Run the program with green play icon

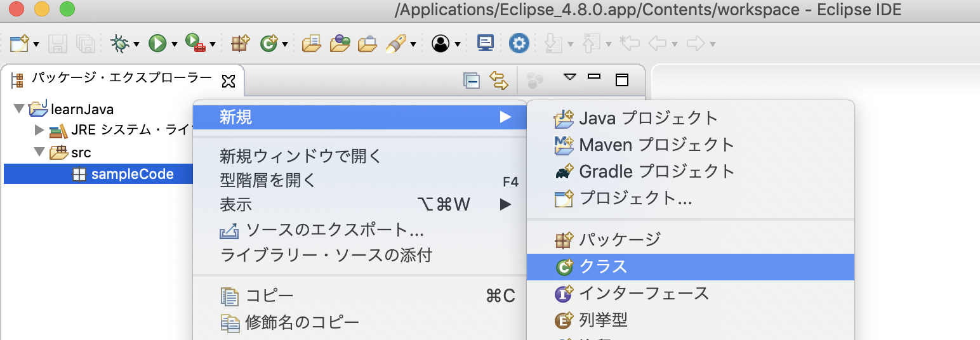click(157, 43)
